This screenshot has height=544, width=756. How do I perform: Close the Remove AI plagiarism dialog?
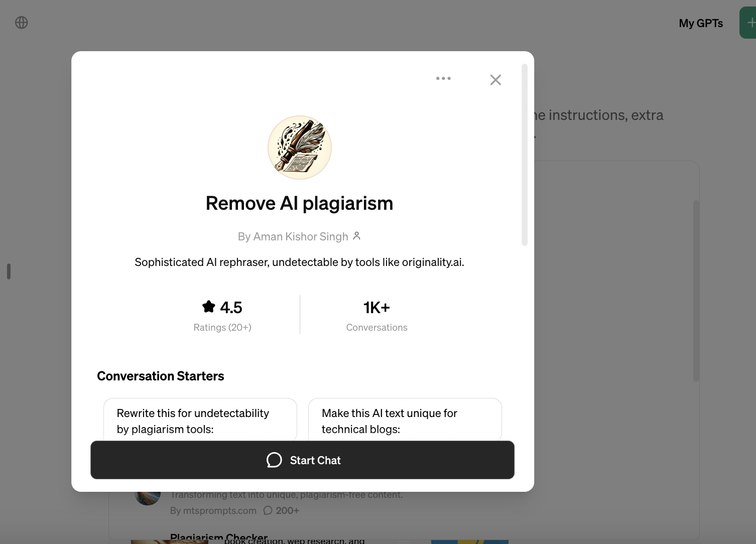(x=495, y=80)
